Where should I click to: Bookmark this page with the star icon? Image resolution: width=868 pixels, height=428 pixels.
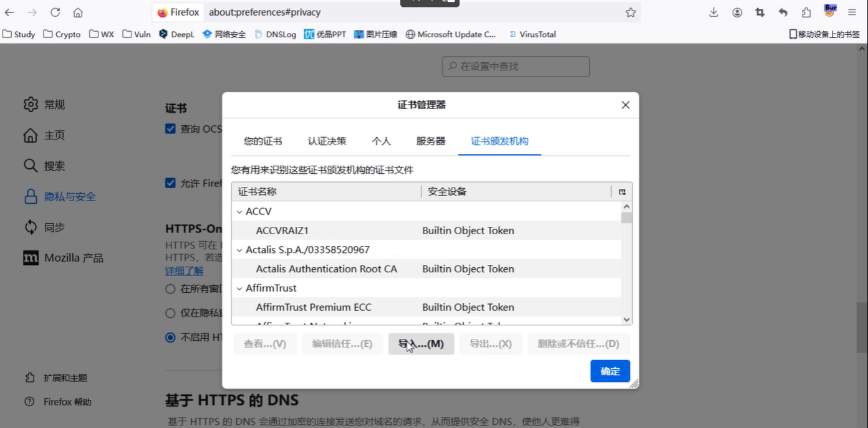coord(630,12)
